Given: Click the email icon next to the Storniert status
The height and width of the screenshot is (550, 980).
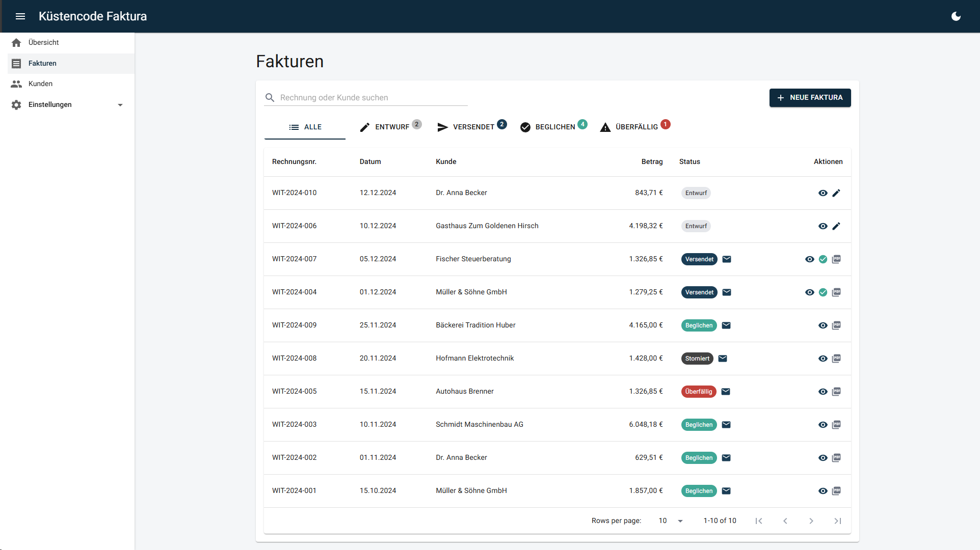Looking at the screenshot, I should pyautogui.click(x=723, y=359).
